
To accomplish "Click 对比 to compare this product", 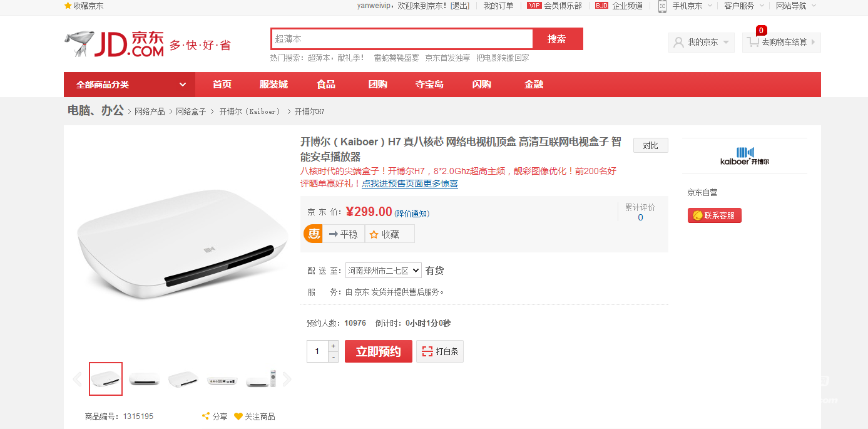I will click(x=650, y=145).
